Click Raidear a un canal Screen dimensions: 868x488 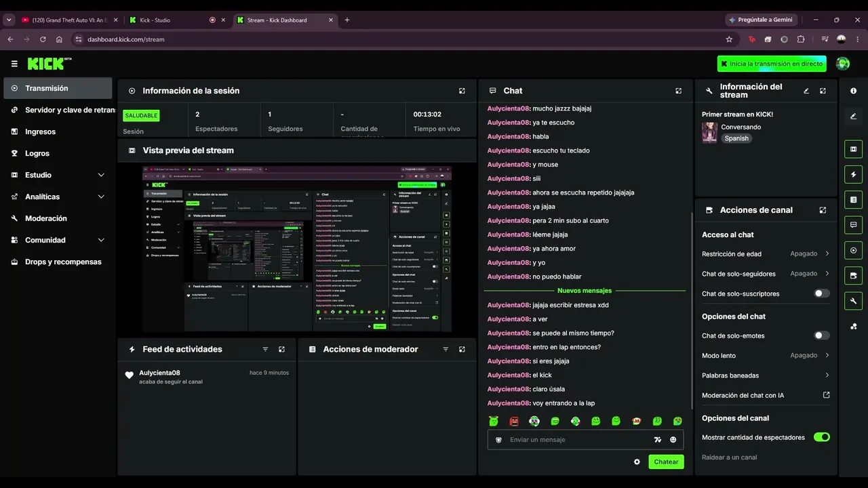pyautogui.click(x=729, y=457)
